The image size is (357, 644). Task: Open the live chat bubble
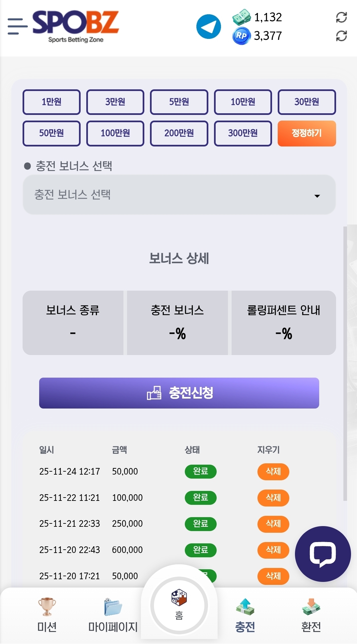point(322,554)
